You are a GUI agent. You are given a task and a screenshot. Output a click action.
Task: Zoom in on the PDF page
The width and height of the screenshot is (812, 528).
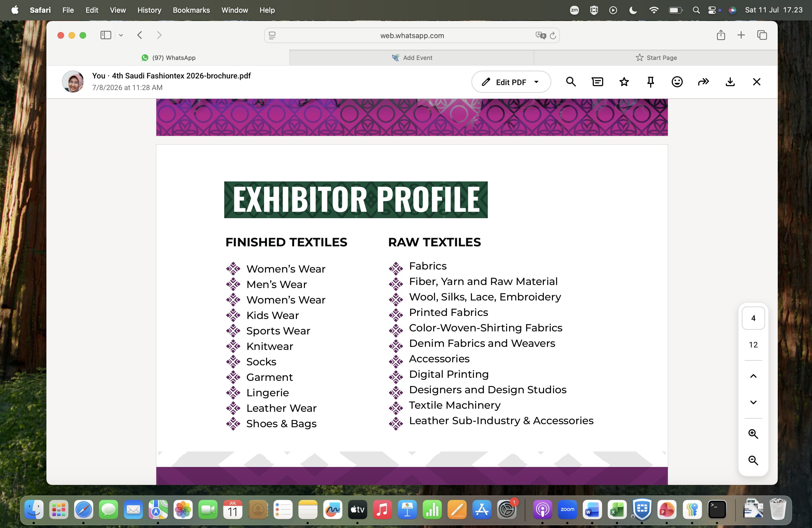753,434
